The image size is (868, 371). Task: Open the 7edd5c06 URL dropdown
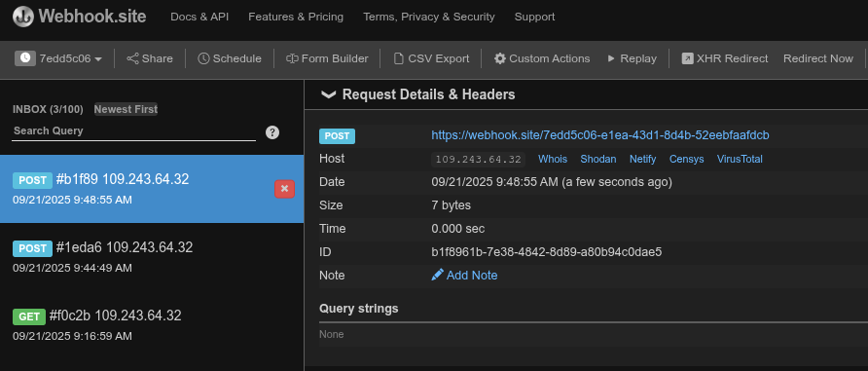pyautogui.click(x=70, y=58)
